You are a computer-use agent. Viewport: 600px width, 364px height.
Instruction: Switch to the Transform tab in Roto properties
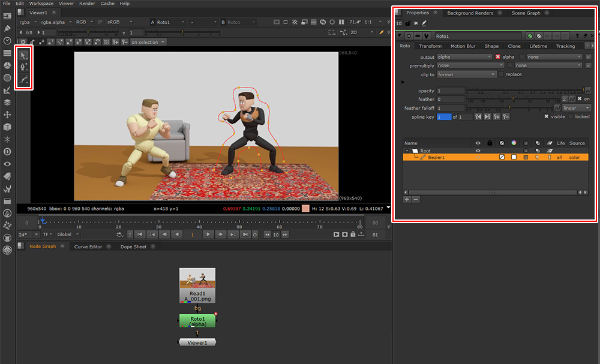[x=430, y=46]
